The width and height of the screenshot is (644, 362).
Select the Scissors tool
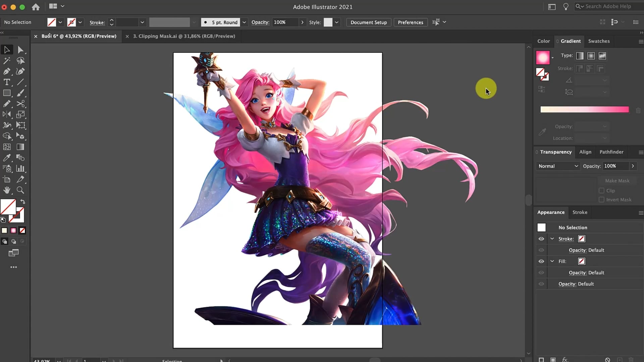20,104
